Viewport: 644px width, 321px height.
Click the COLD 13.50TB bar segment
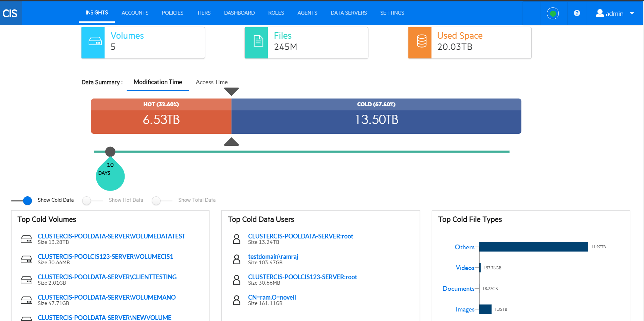click(x=376, y=116)
